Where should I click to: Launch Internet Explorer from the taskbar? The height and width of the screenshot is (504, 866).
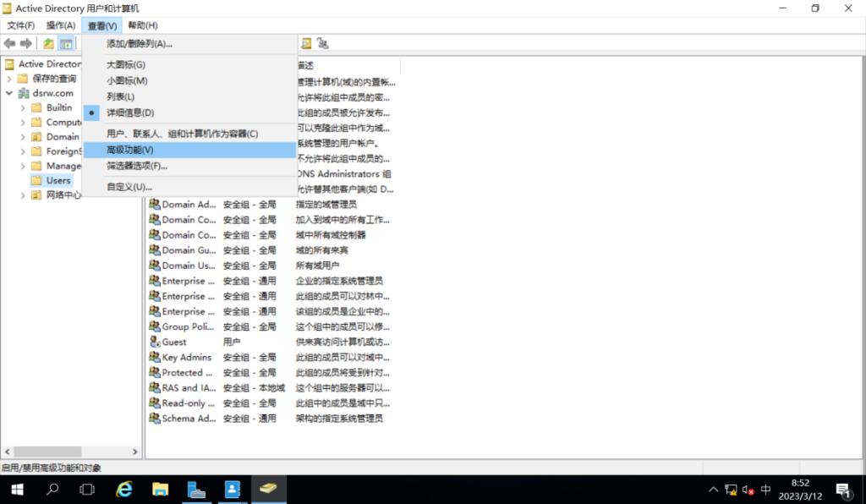click(124, 490)
